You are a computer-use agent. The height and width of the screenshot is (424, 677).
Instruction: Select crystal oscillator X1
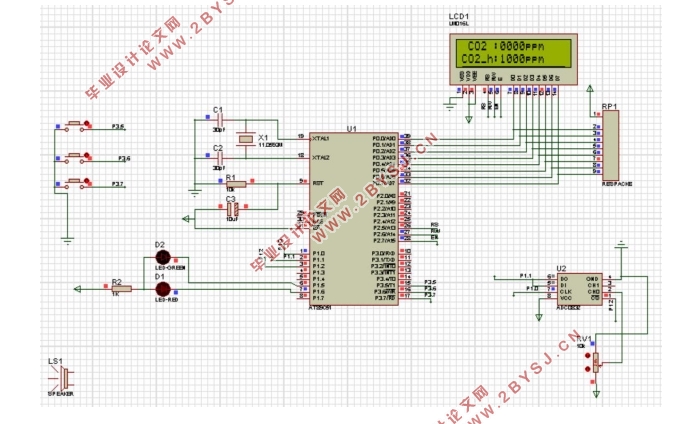coord(247,139)
